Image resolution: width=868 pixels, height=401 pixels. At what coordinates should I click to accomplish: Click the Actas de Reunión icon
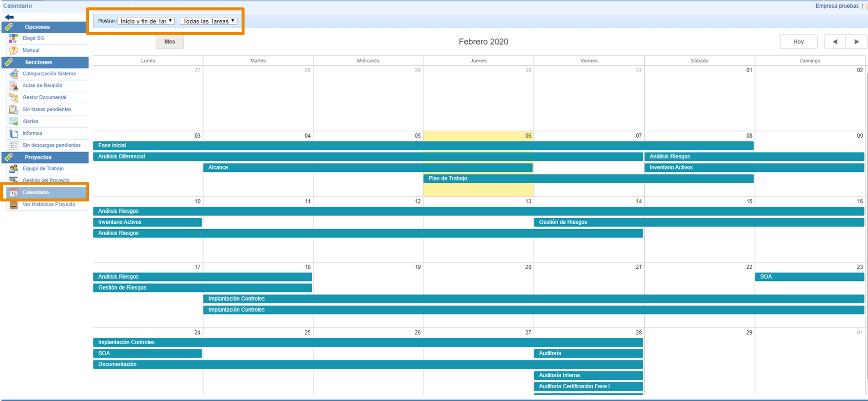click(14, 86)
